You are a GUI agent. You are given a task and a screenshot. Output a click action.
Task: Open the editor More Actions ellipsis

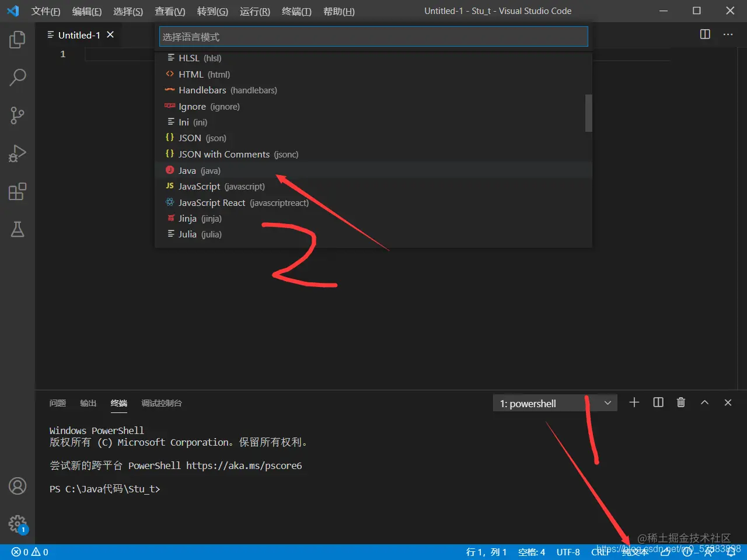coord(728,34)
